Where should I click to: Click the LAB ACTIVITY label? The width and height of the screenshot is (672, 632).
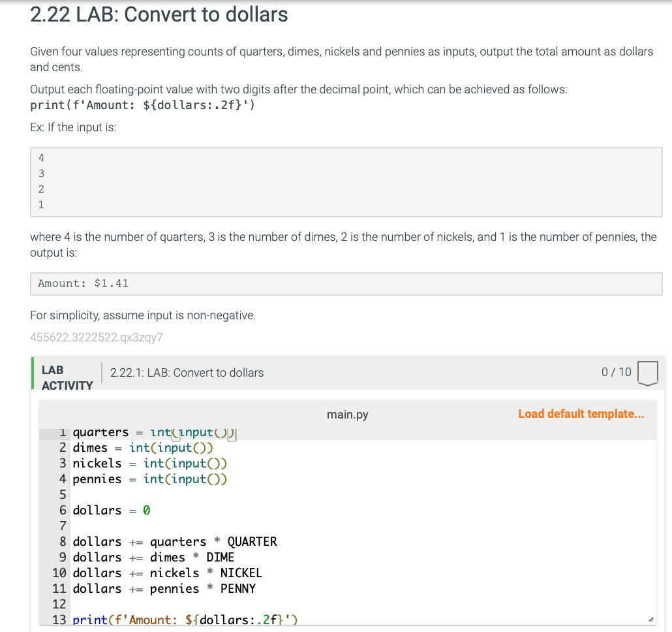[67, 378]
